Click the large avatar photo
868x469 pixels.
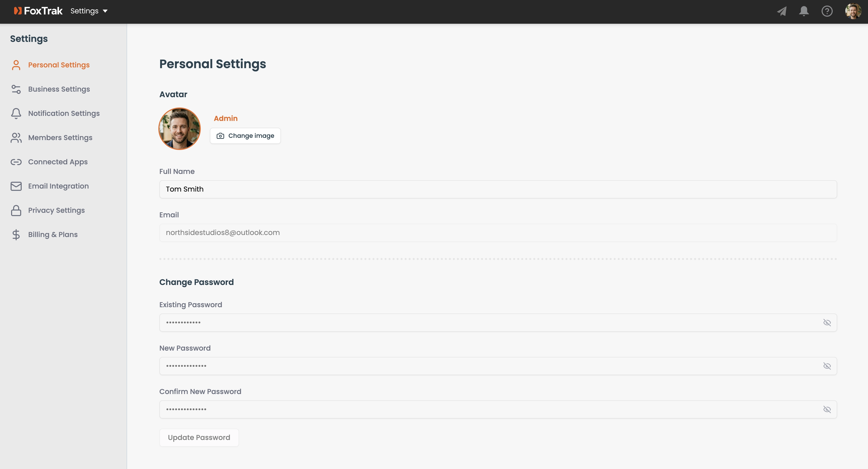[180, 129]
